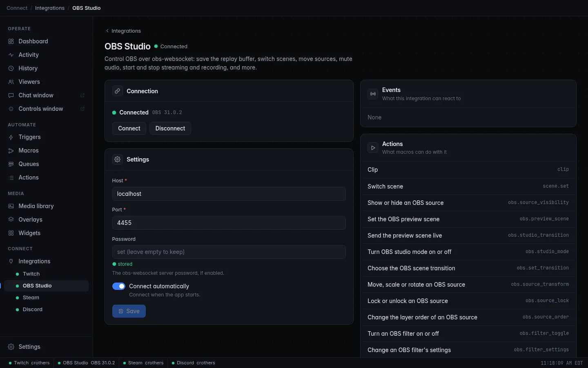Click the Connect breadcrumb at top

pos(17,8)
